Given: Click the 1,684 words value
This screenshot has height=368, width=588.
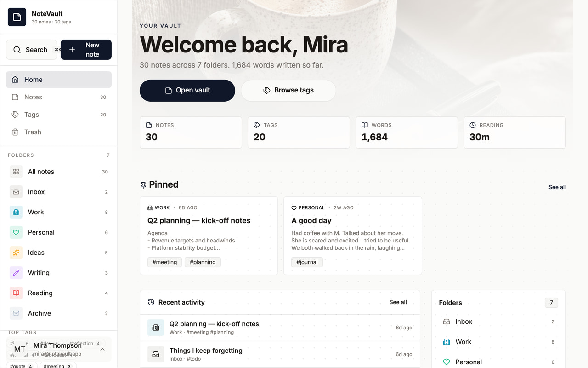Looking at the screenshot, I should point(374,137).
